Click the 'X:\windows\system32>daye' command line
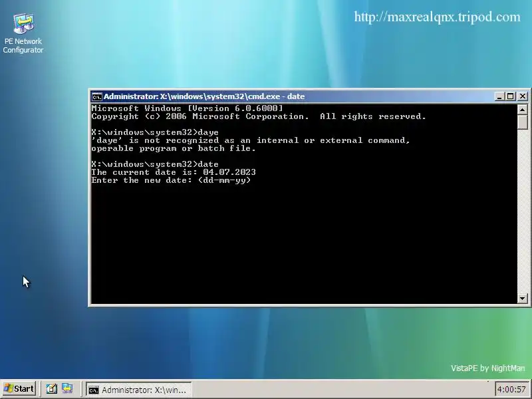 [x=155, y=132]
